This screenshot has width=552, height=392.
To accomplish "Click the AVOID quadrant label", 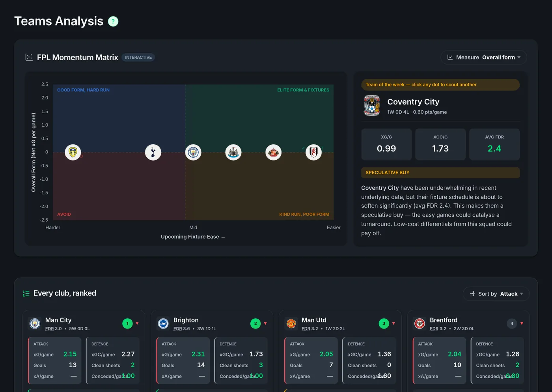I will coord(64,215).
